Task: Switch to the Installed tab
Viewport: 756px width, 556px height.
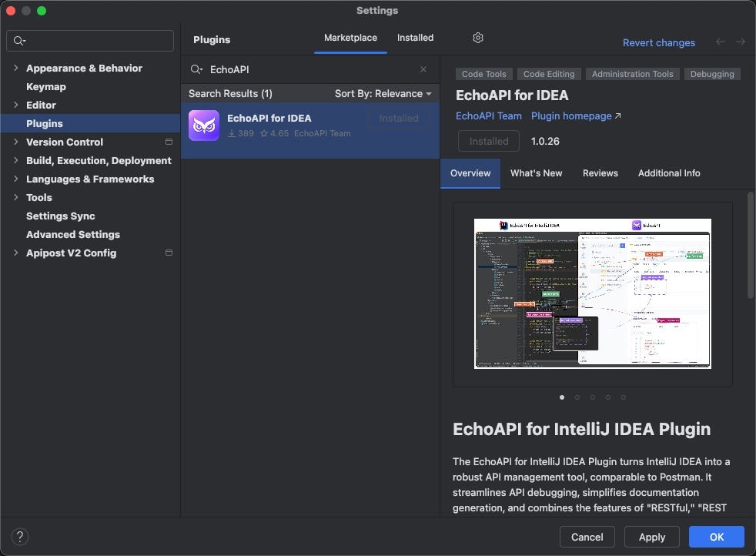Action: [415, 37]
